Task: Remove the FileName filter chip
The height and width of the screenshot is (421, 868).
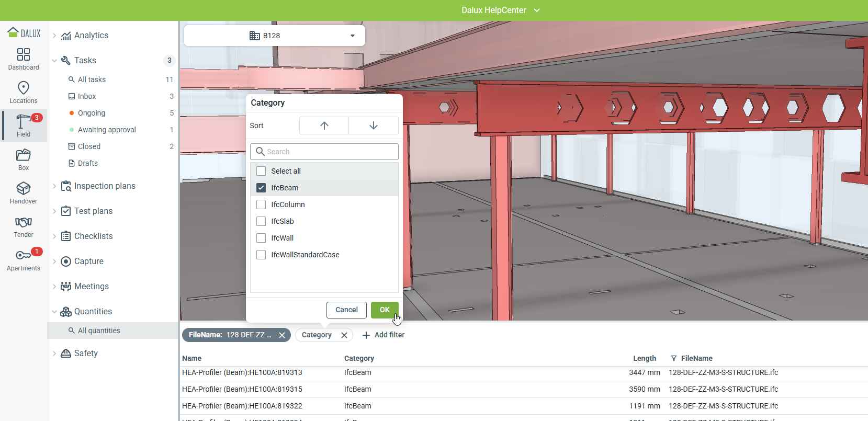Action: click(x=282, y=335)
